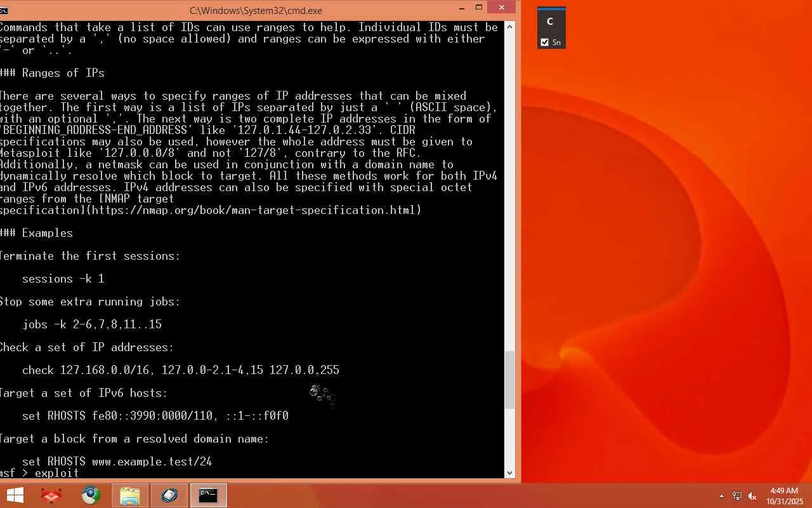
Task: Click the cmd.exe scrollbar down arrow
Action: [x=509, y=472]
